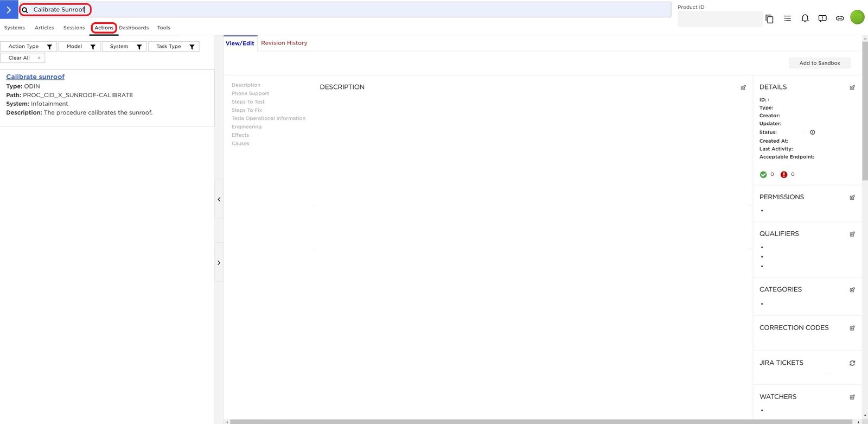The width and height of the screenshot is (868, 424).
Task: Click the Add to Sandbox button
Action: coord(819,63)
